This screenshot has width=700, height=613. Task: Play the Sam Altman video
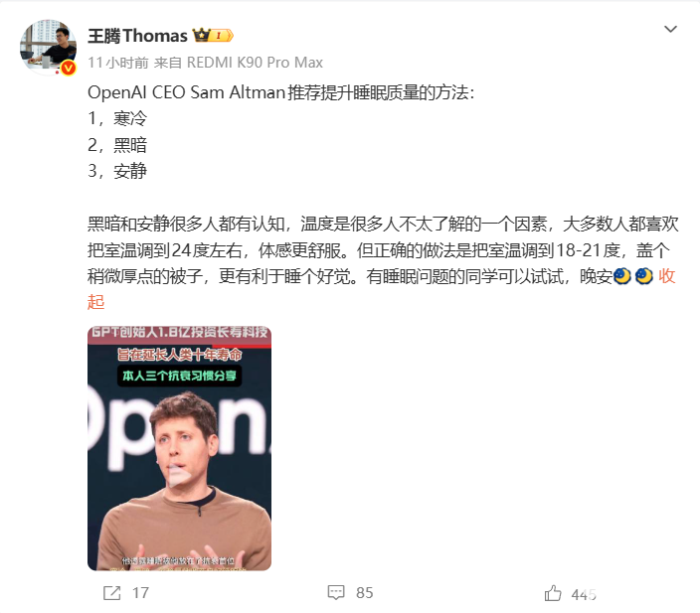click(179, 477)
